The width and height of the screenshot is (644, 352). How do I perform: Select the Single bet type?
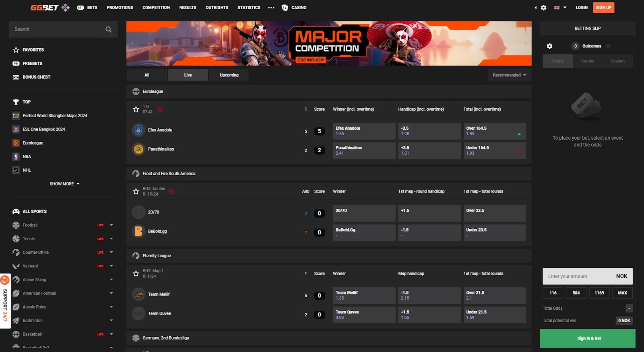click(x=557, y=61)
